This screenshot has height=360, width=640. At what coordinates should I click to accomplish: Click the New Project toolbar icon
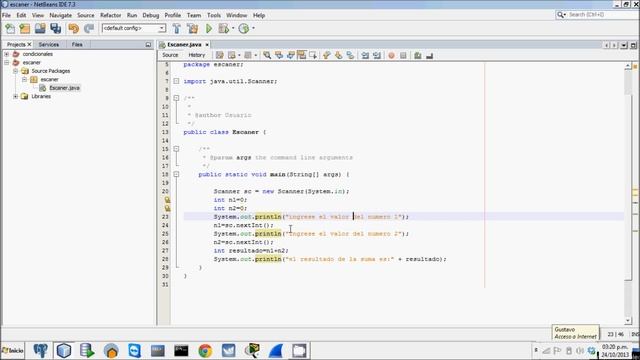click(x=25, y=28)
